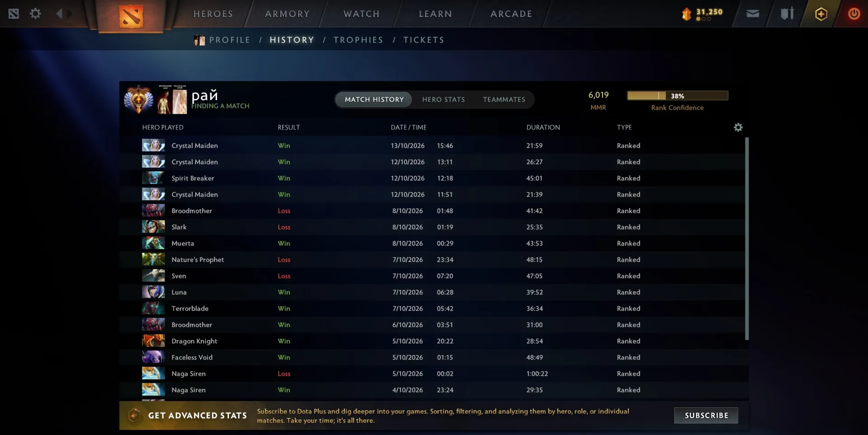The image size is (868, 435).
Task: Click the player avatar image
Action: pos(172,99)
